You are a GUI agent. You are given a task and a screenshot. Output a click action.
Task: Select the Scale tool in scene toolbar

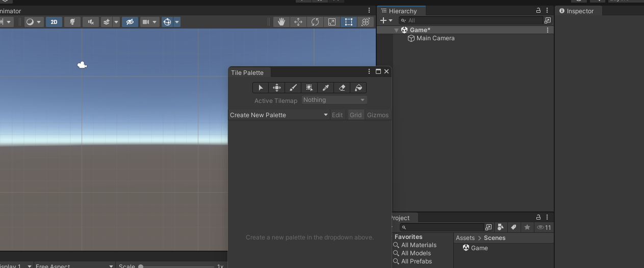click(332, 22)
